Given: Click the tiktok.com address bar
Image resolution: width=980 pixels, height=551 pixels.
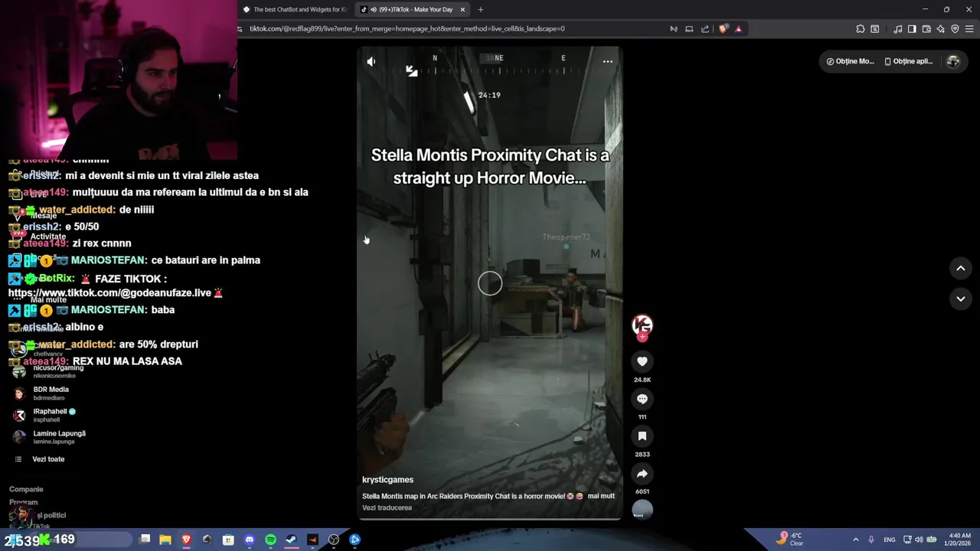Looking at the screenshot, I should (452, 28).
